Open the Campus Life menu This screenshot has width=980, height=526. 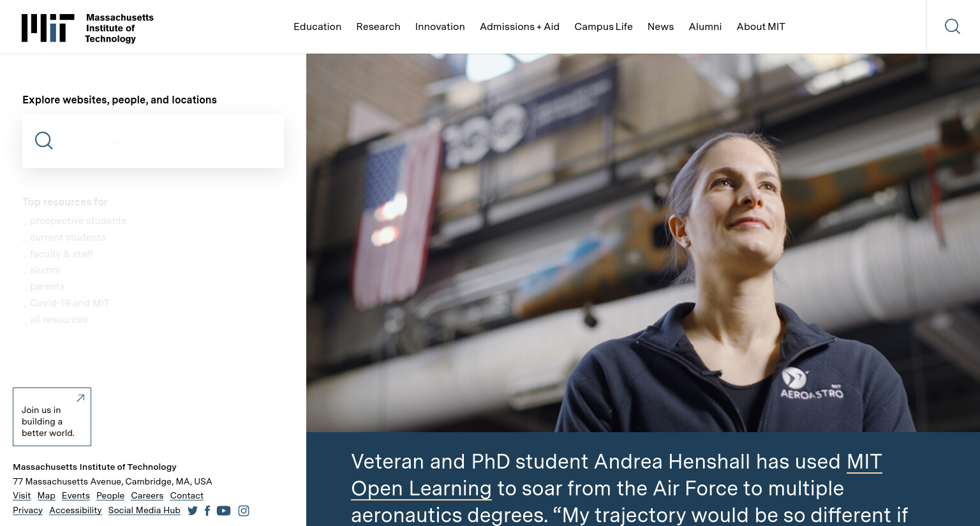pos(604,27)
